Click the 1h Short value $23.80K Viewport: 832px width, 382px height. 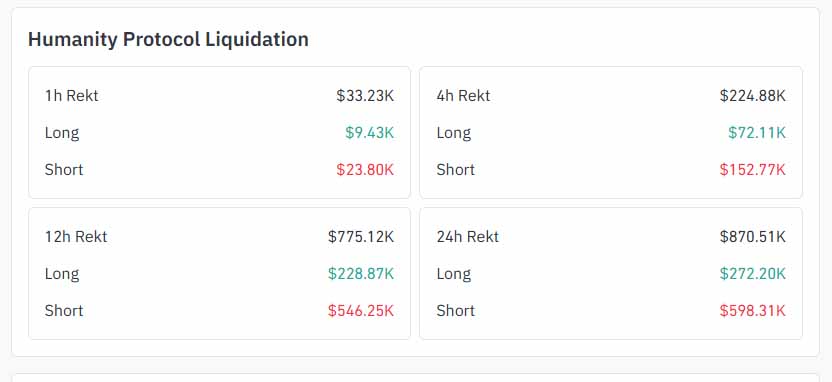(365, 170)
